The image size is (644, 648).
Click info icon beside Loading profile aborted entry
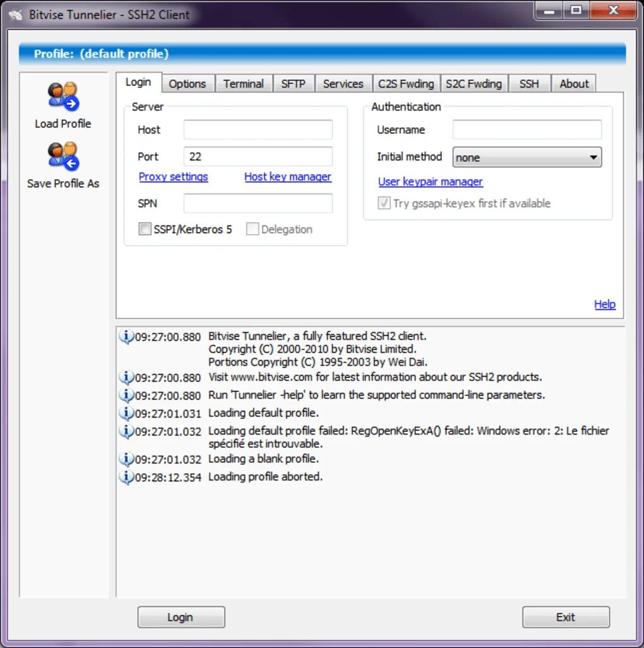point(126,477)
